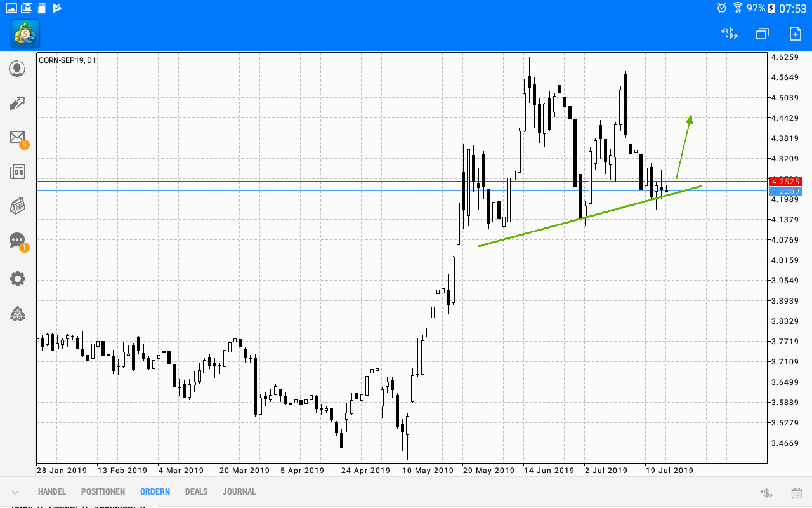The image size is (812, 508).
Task: Open Chat with 1 unread notification
Action: click(17, 241)
